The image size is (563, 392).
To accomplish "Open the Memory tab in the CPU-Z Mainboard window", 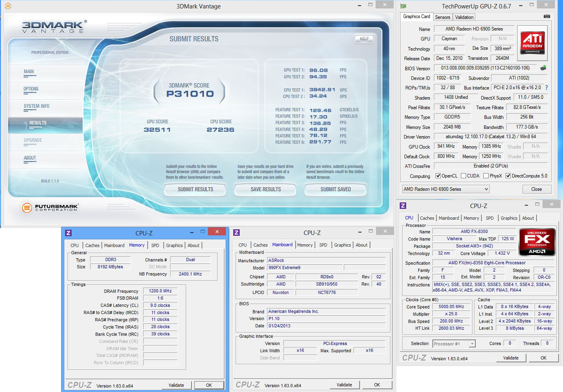I will [305, 245].
